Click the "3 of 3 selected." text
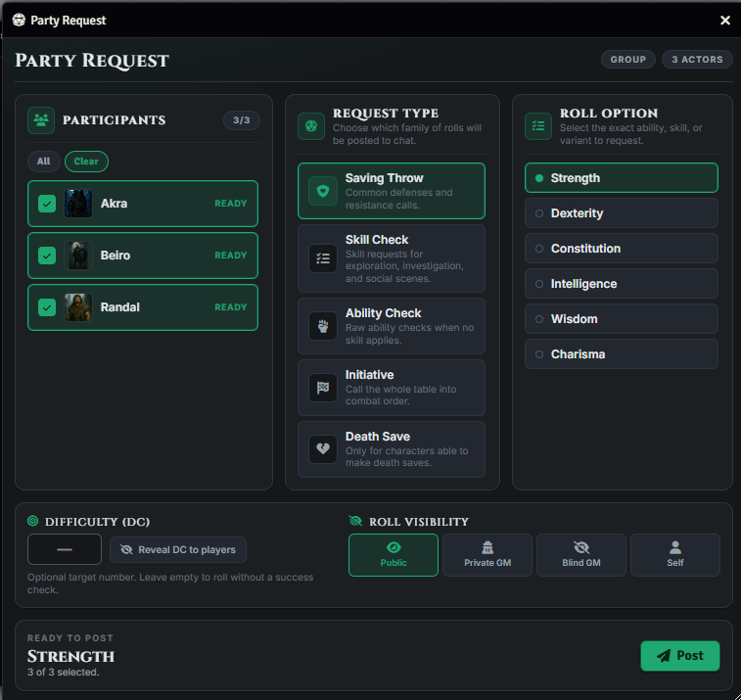 tap(64, 673)
